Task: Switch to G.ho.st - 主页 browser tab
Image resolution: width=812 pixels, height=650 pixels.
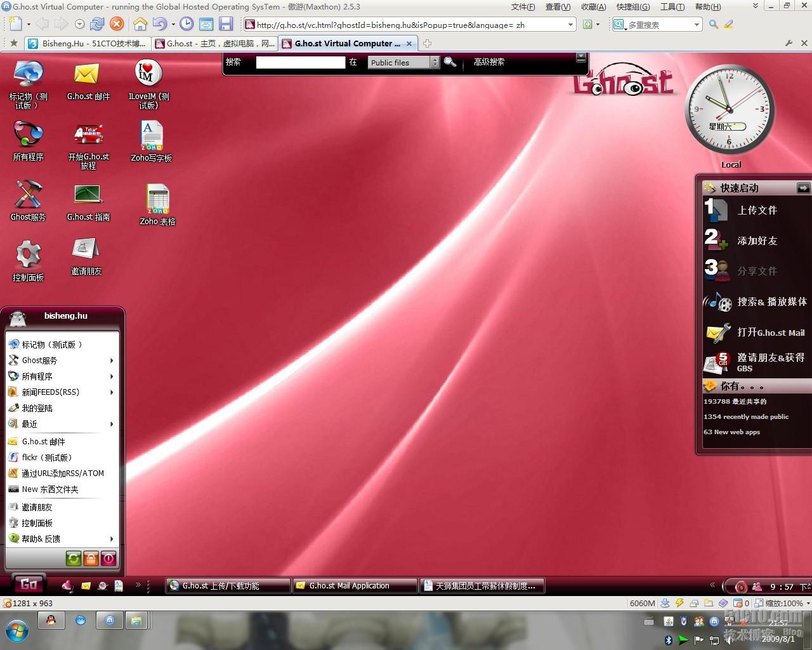Action: (x=214, y=44)
